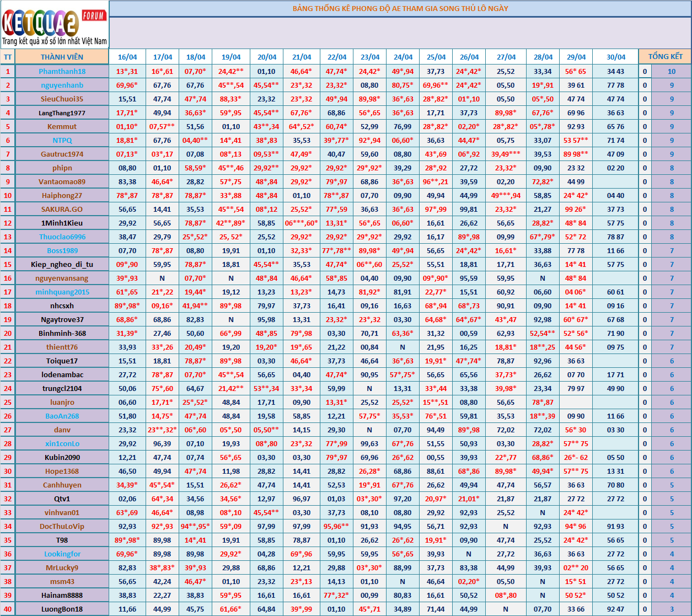Click member name Vantaomao89
The image size is (692, 616).
(62, 181)
